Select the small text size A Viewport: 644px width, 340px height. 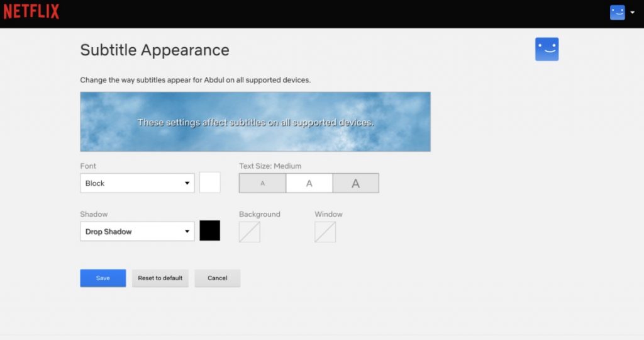click(262, 183)
